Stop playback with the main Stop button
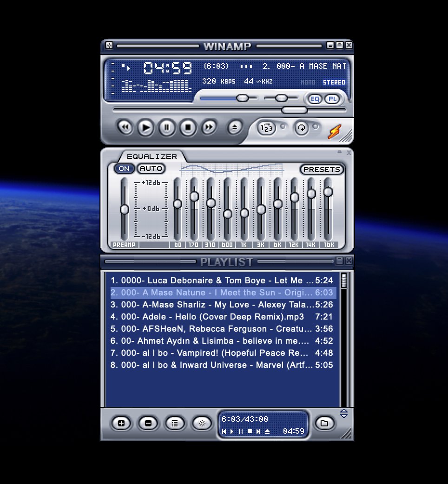 (188, 127)
